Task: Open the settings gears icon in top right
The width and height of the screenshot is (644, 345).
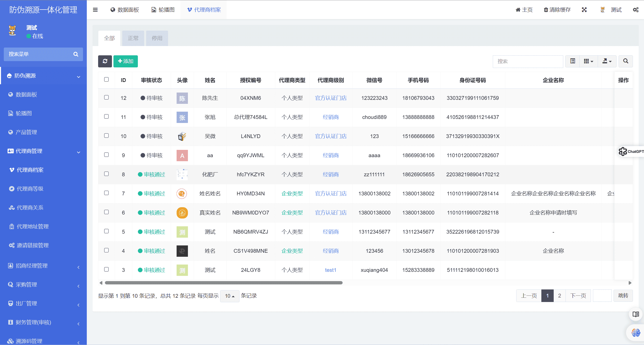Action: point(636,10)
